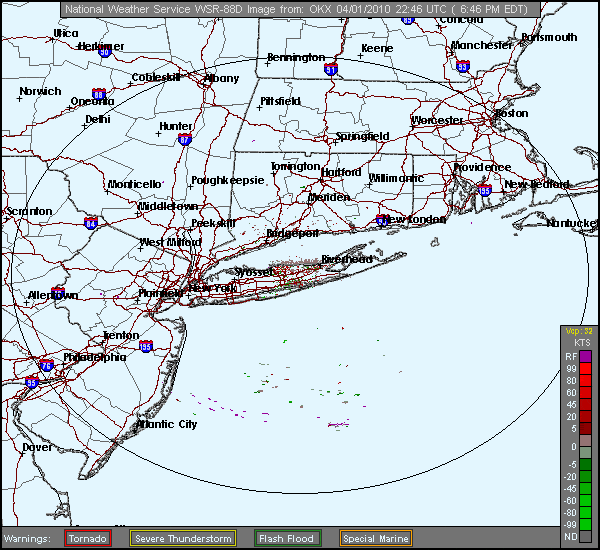The height and width of the screenshot is (550, 600).
Task: Click the Hartford city label
Action: point(341,173)
